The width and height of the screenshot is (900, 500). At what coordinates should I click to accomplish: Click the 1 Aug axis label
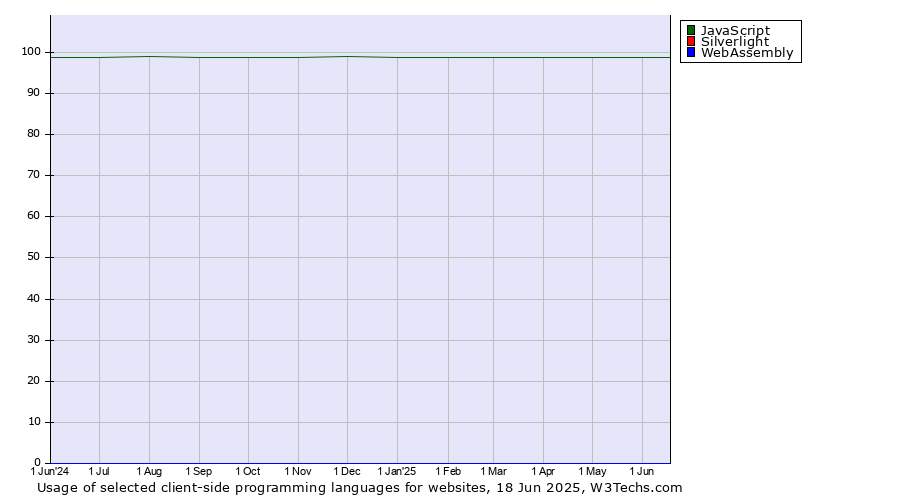(x=149, y=471)
